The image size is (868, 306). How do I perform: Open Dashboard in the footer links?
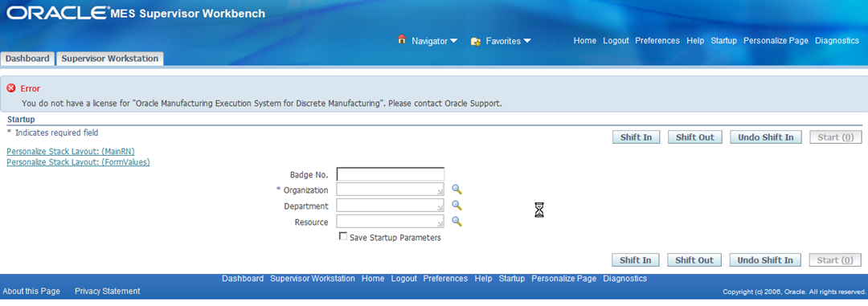(243, 279)
